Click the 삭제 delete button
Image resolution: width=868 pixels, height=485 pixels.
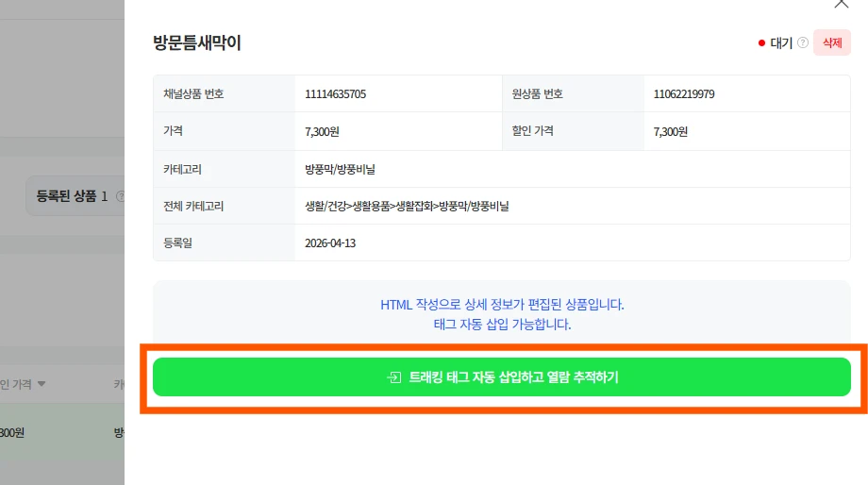point(831,42)
